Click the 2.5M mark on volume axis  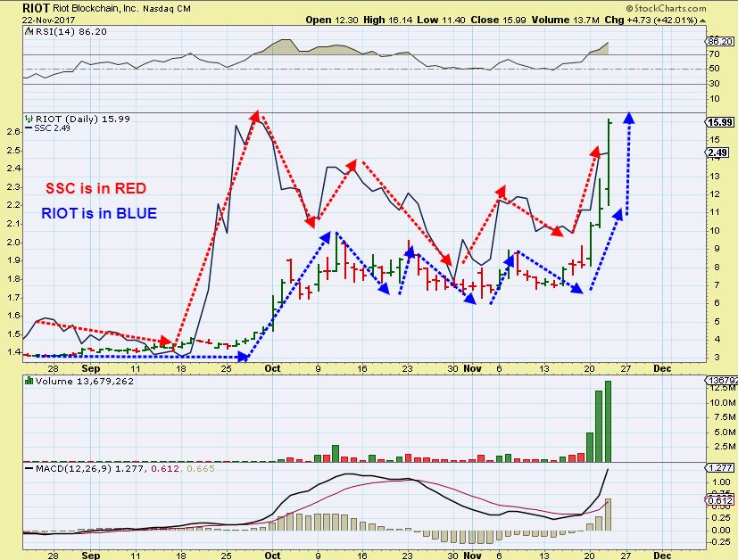click(x=725, y=446)
